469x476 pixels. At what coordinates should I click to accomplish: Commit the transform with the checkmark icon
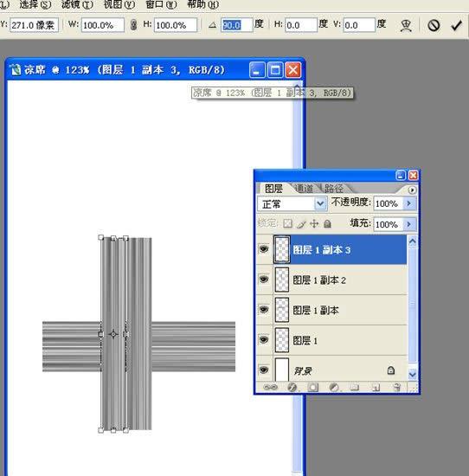point(456,25)
